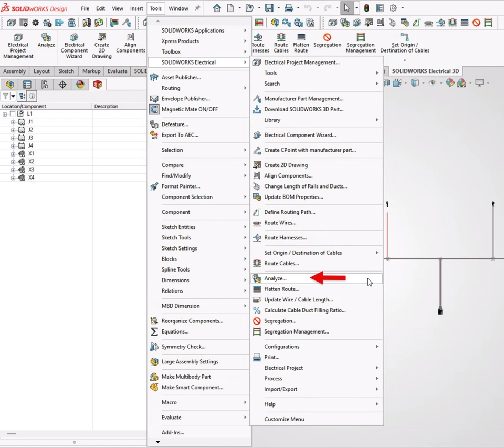Open the DisplayManager color wheel tab

tap(80, 85)
